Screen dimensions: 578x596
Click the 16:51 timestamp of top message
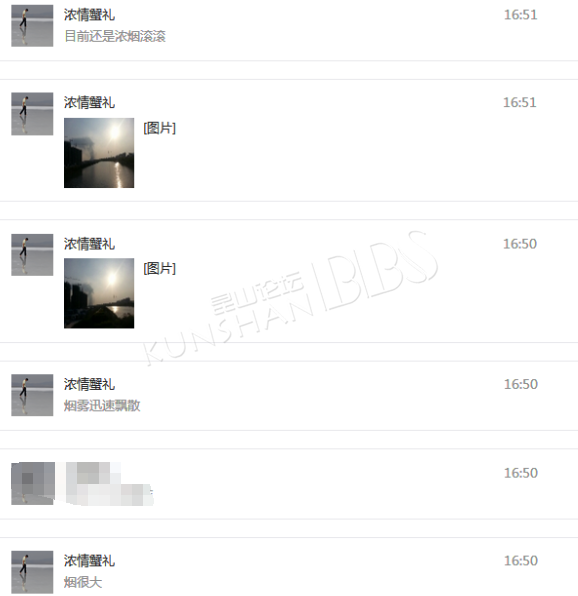520,15
